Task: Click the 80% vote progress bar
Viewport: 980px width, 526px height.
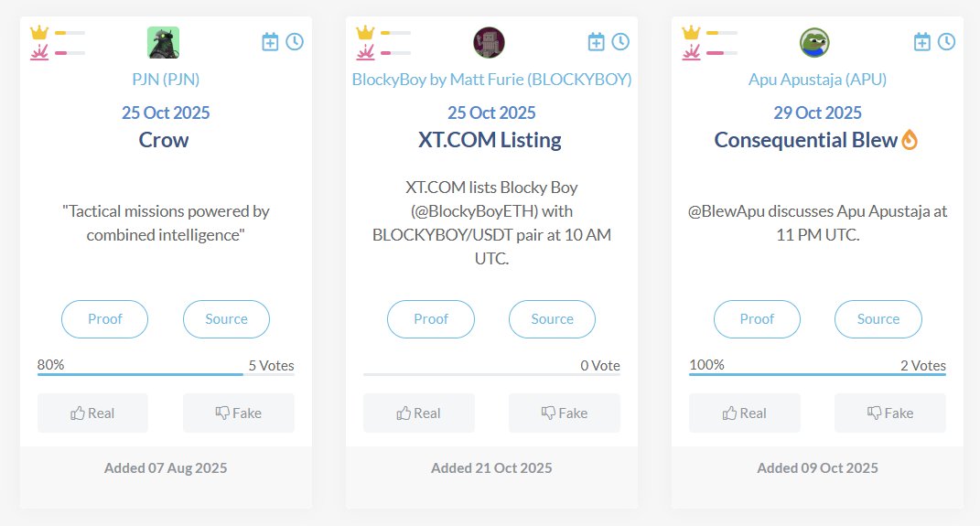Action: click(x=140, y=373)
